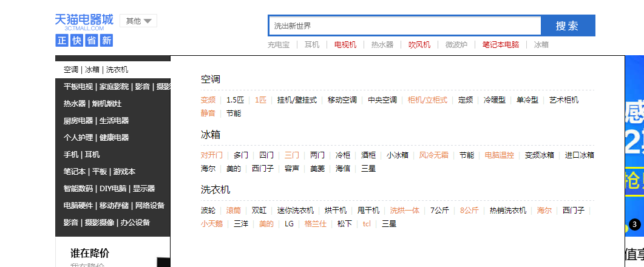Viewport: 644px width, 267px height.
Task: Click the orange 小天鹅 brand link
Action: pos(212,224)
